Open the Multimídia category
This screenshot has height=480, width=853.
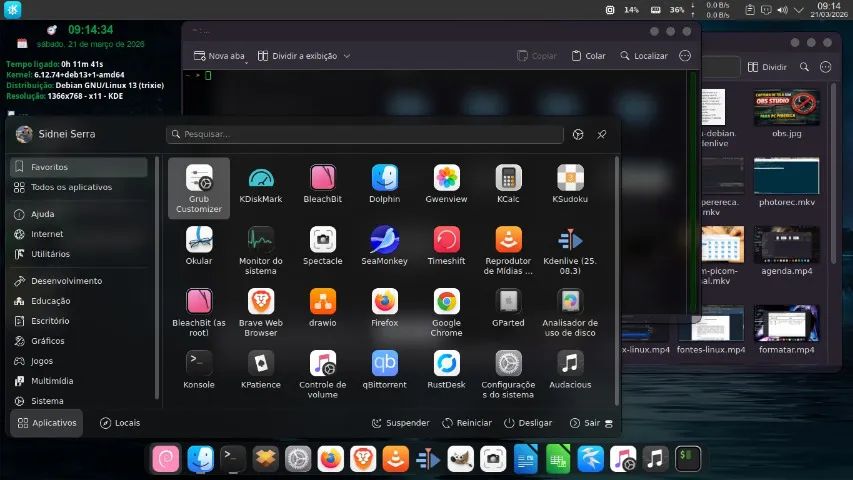click(79, 381)
